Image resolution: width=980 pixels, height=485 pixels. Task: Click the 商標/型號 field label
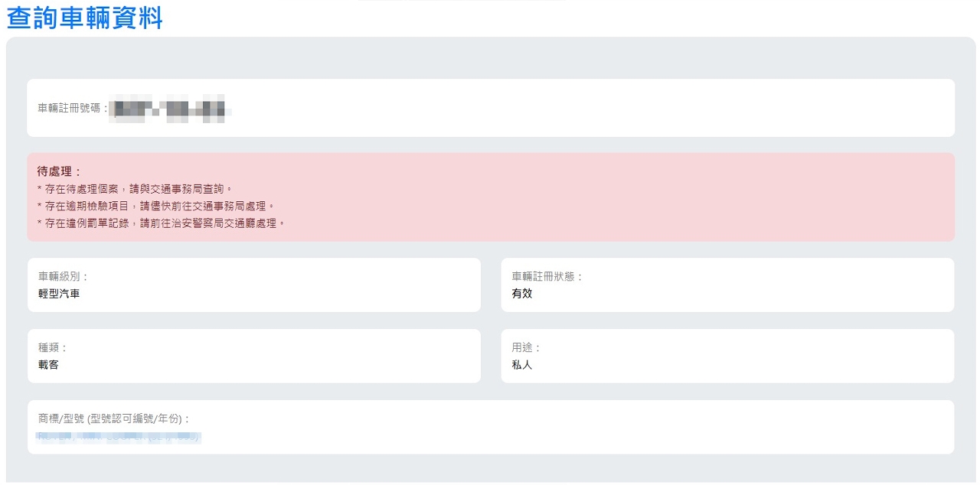click(x=113, y=418)
